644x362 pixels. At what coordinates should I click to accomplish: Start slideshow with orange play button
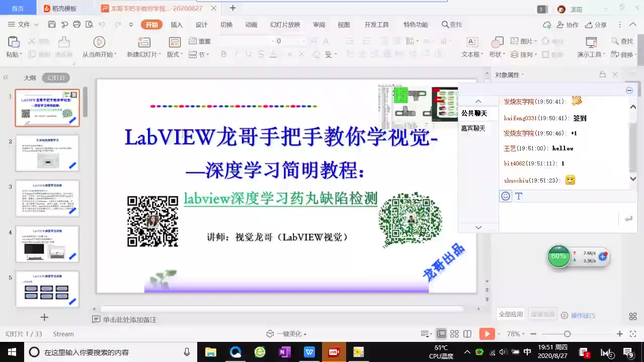point(487,334)
